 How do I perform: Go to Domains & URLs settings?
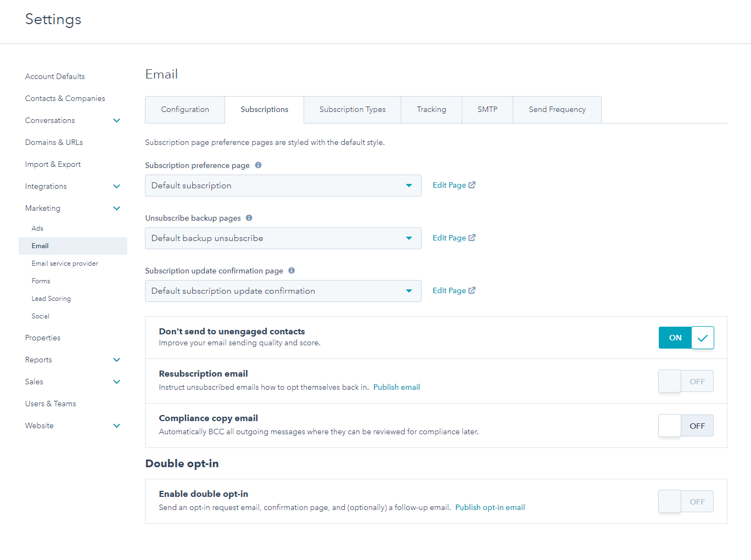(54, 142)
